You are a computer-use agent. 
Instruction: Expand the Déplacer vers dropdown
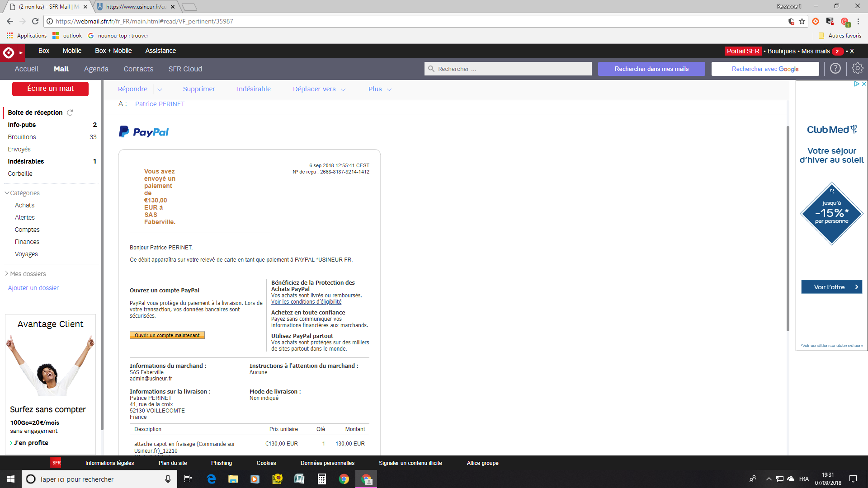pyautogui.click(x=343, y=89)
